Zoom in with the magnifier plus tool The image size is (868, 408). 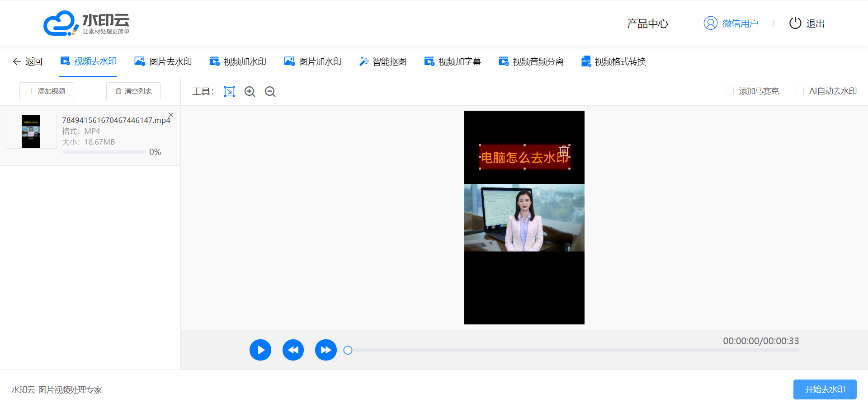[x=250, y=92]
